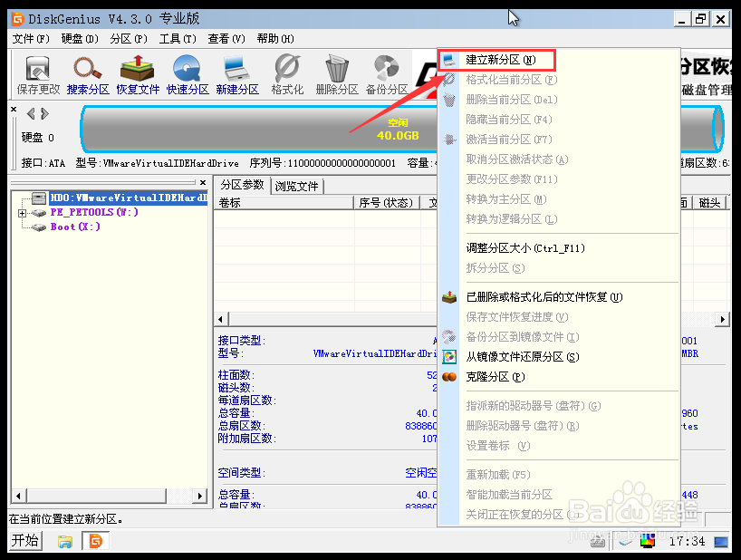This screenshot has width=741, height=560.
Task: Open the Quick Partition (快速分区) tool
Action: 188,75
